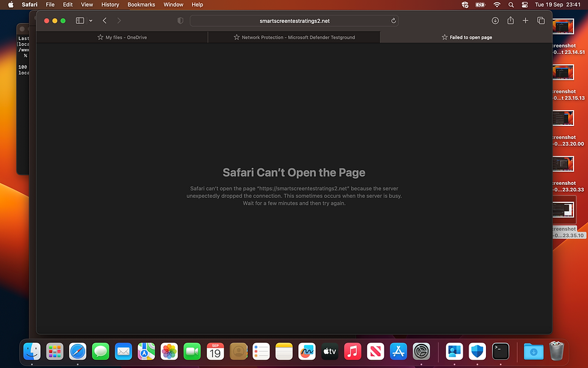The width and height of the screenshot is (588, 368).
Task: Launch Microsoft Defender from the Dock
Action: tap(477, 351)
